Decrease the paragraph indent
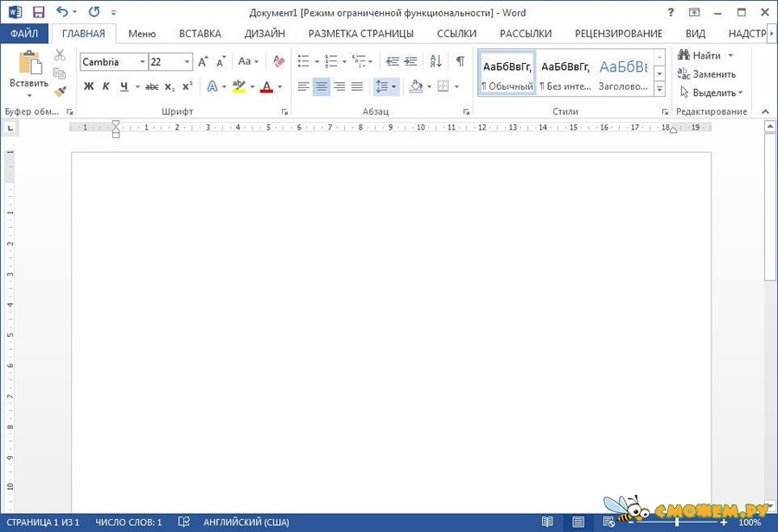 coord(392,61)
